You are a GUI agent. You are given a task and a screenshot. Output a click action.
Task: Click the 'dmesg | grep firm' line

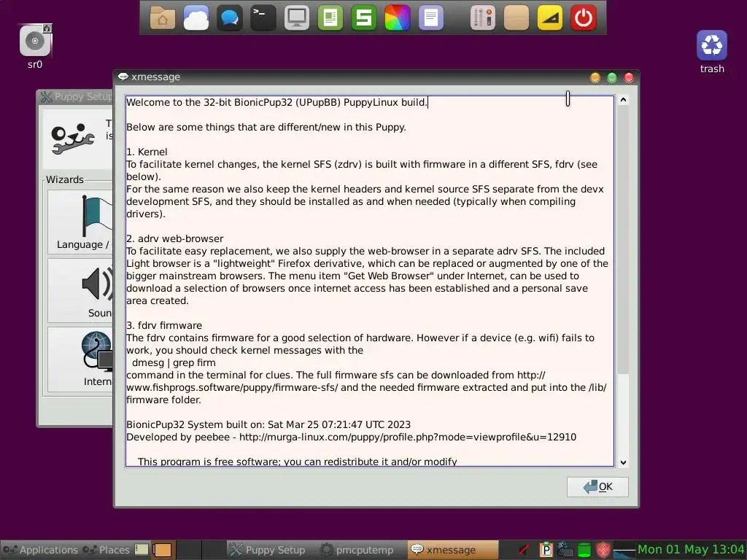[x=174, y=362]
